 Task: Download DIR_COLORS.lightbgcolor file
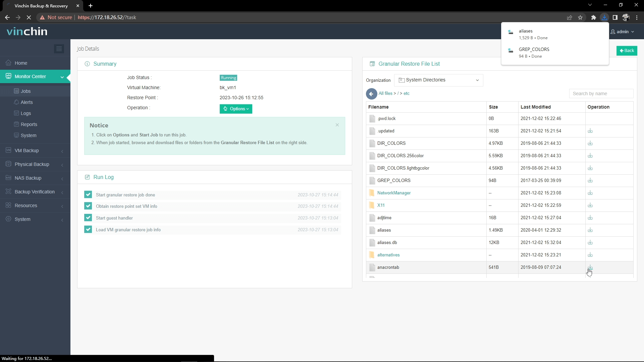click(x=590, y=168)
